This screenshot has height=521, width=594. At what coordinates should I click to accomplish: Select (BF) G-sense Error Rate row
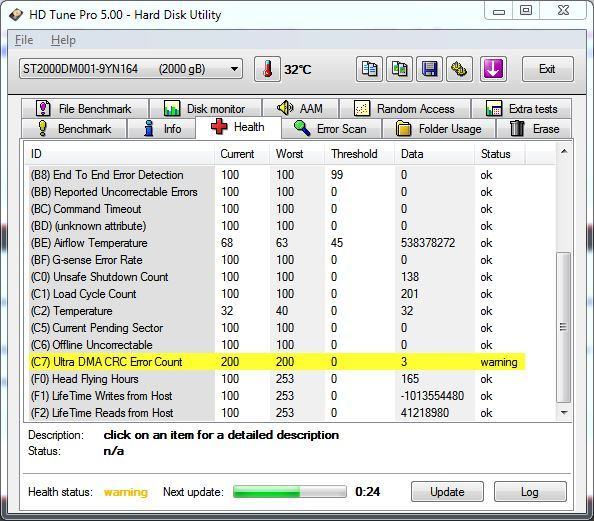pos(277,260)
